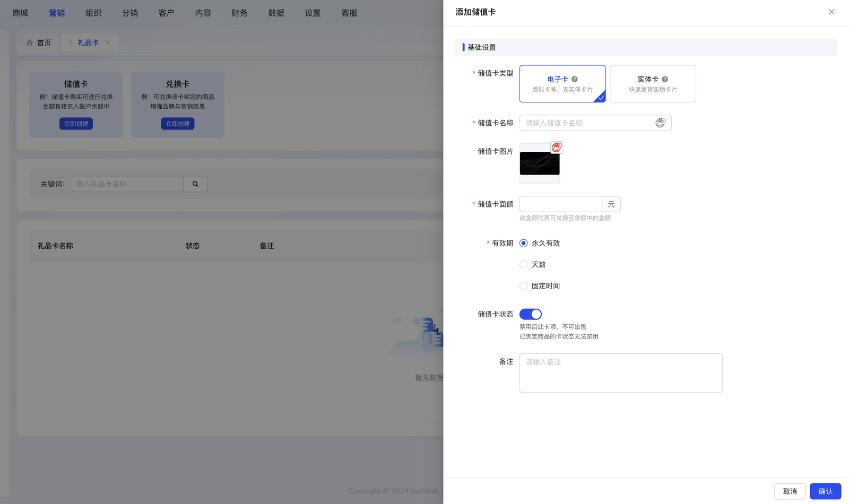
Task: Close the 礼品卡 tab with its X
Action: [x=108, y=43]
